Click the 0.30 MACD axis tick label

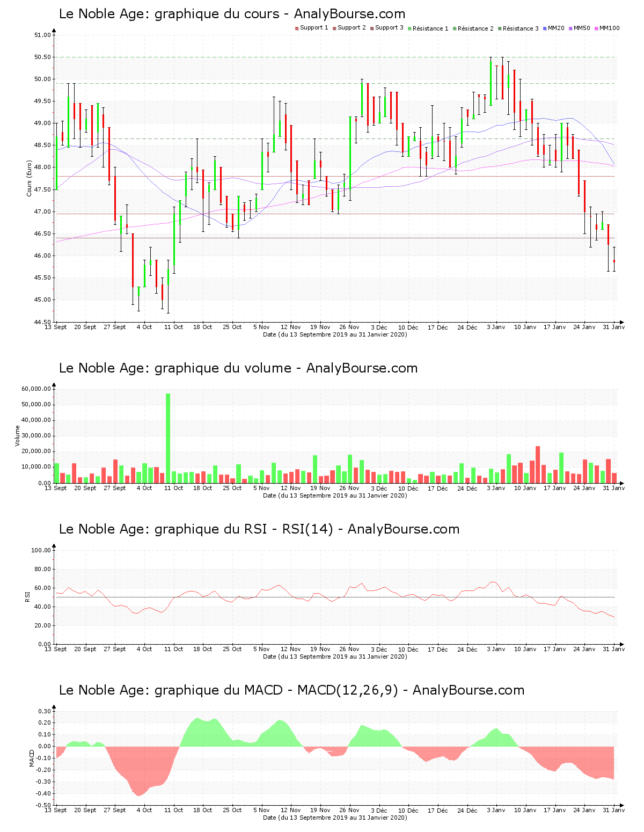(45, 711)
